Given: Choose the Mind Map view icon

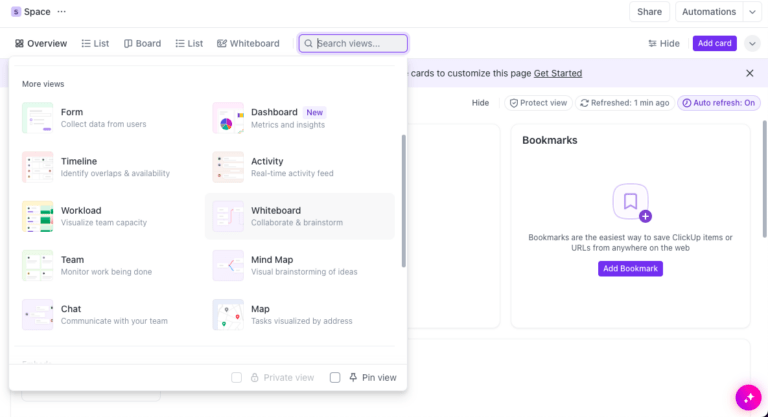Looking at the screenshot, I should coord(228,265).
